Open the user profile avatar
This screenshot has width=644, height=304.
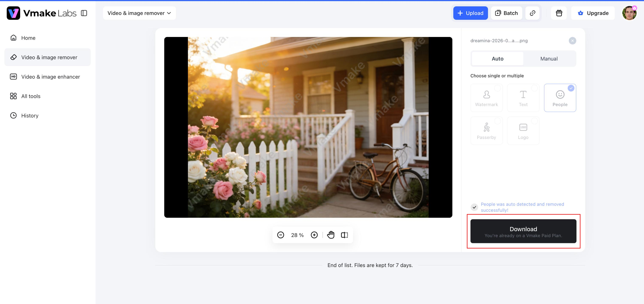pyautogui.click(x=629, y=13)
